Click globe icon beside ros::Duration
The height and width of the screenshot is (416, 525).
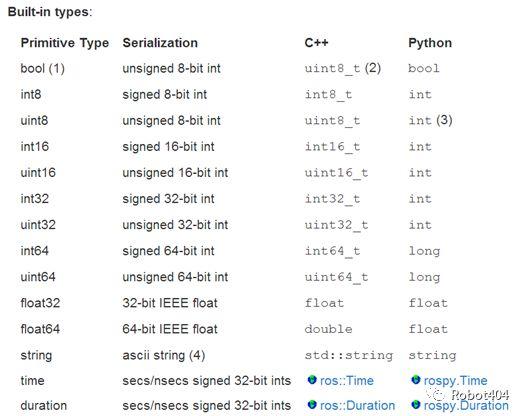(x=312, y=405)
